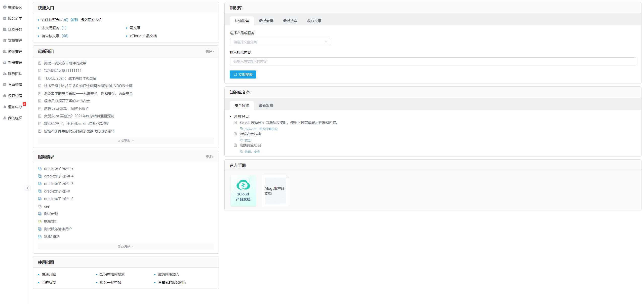Open the 在线咨询 chat icon in the sidebar

5,7
